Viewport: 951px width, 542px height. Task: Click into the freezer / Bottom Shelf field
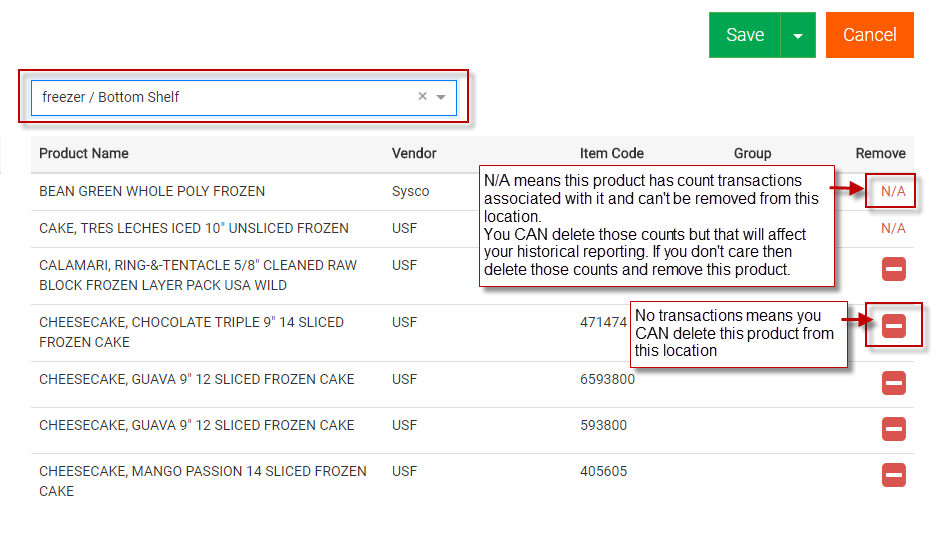point(220,97)
